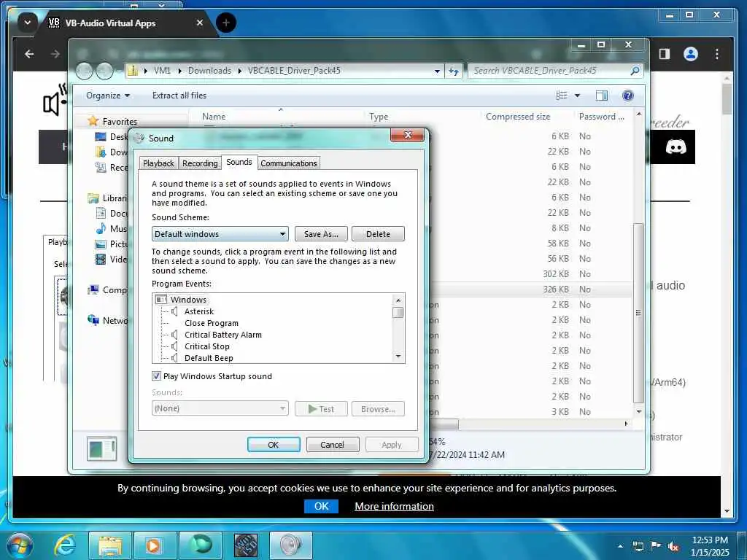Open Explorer help icon
The image size is (747, 560).
(628, 96)
